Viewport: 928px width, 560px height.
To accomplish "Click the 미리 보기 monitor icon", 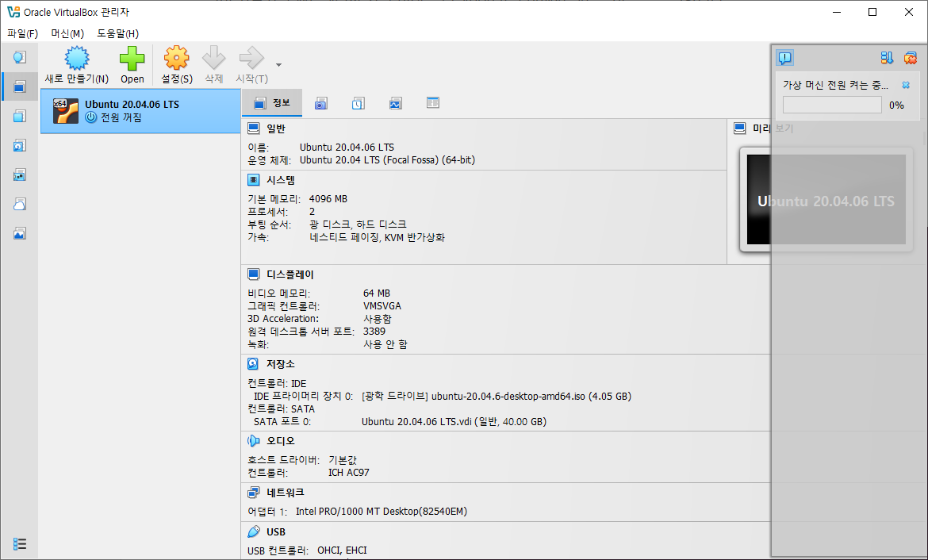I will 740,128.
